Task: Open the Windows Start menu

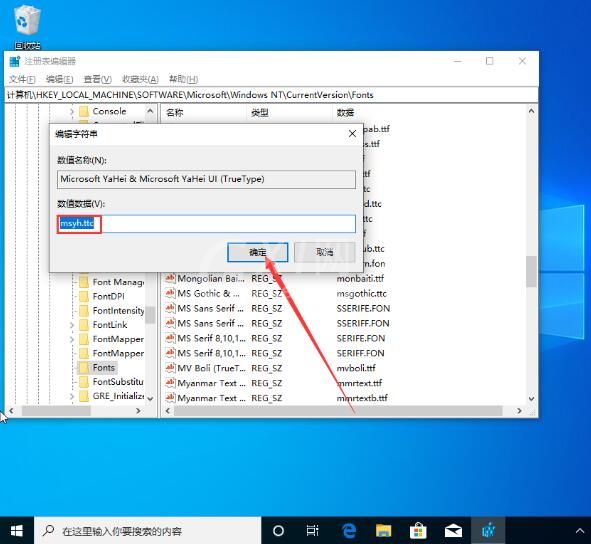Action: (17, 531)
